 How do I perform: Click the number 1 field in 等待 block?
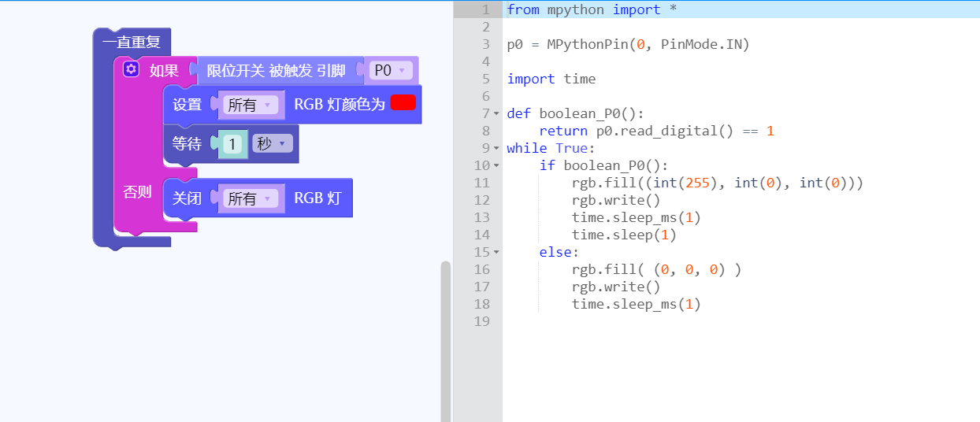click(x=232, y=144)
